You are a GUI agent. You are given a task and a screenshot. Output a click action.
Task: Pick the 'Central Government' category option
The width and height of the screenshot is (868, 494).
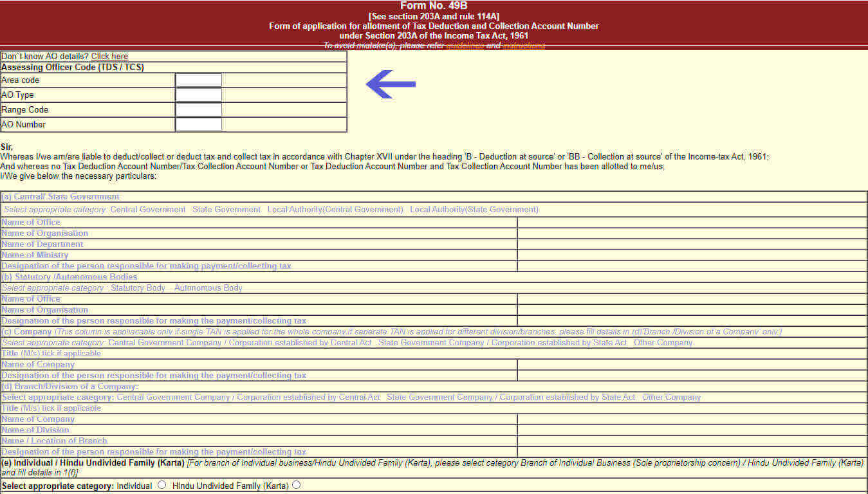coord(148,210)
